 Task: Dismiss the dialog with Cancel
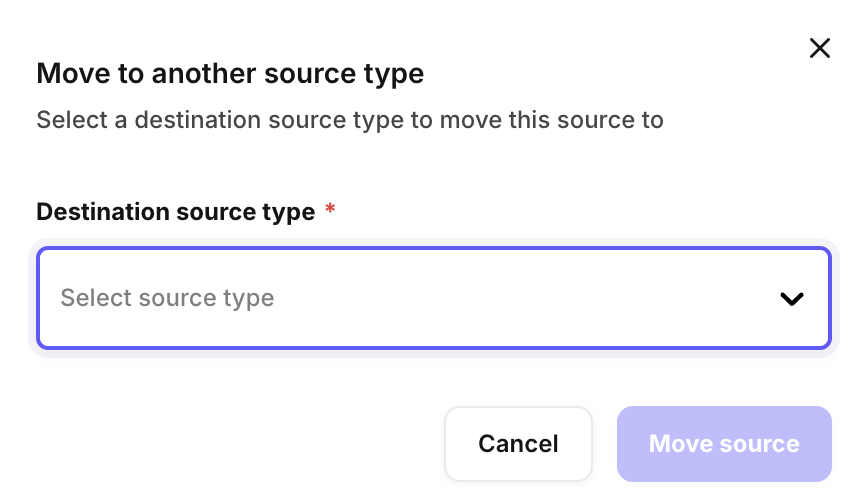pyautogui.click(x=518, y=444)
